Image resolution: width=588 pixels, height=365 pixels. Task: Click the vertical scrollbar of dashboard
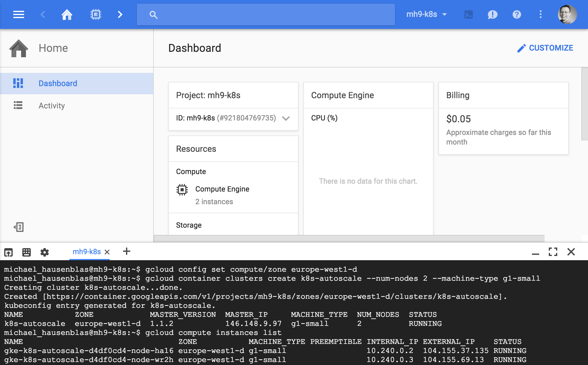(584, 104)
